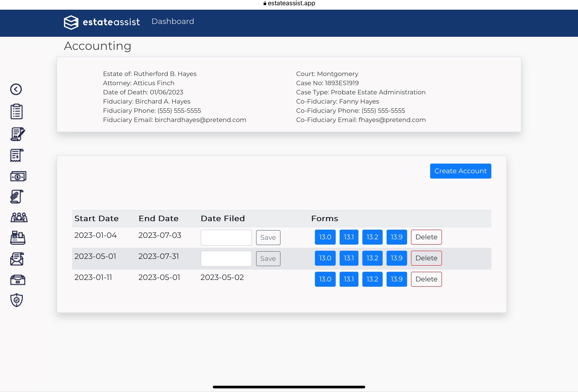Open form 13.9 for account ending 2023-07-31
The image size is (578, 392).
tap(396, 258)
